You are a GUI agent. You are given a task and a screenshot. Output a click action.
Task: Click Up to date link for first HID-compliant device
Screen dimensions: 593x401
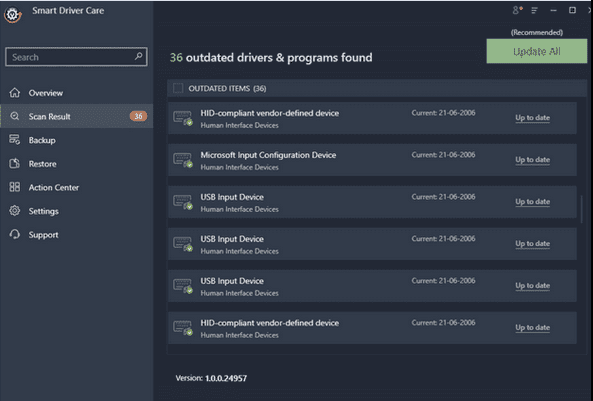(532, 118)
